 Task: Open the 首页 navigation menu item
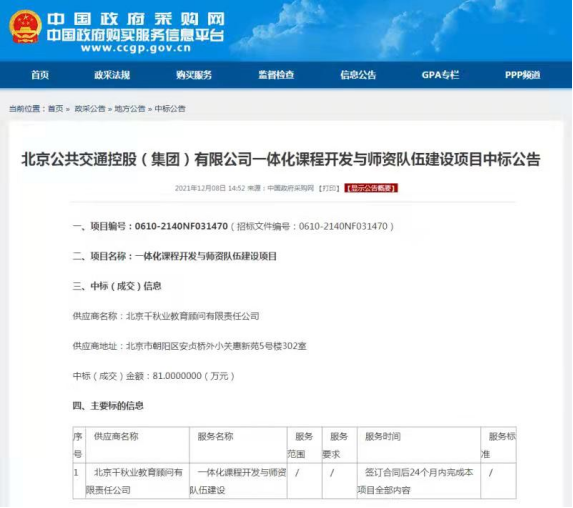click(40, 75)
